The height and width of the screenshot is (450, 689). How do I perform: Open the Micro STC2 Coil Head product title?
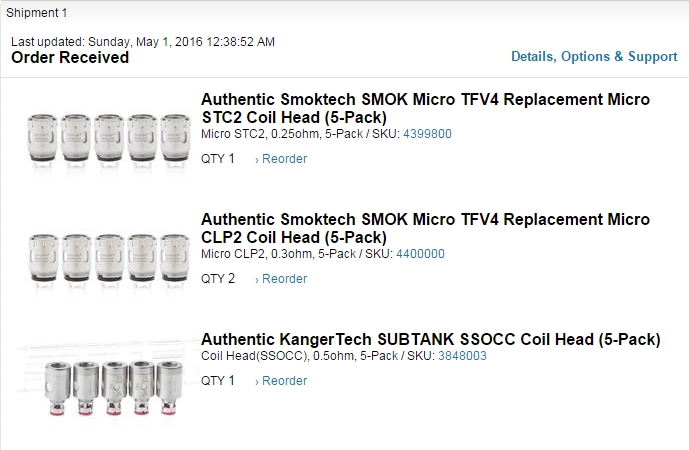[x=425, y=108]
